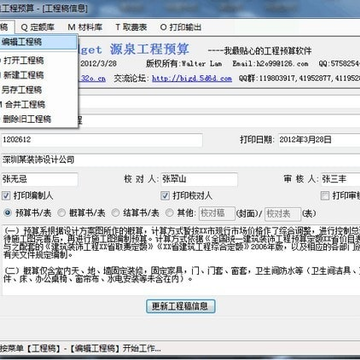Pick 删除旧工程稿 from the menu

click(38, 119)
